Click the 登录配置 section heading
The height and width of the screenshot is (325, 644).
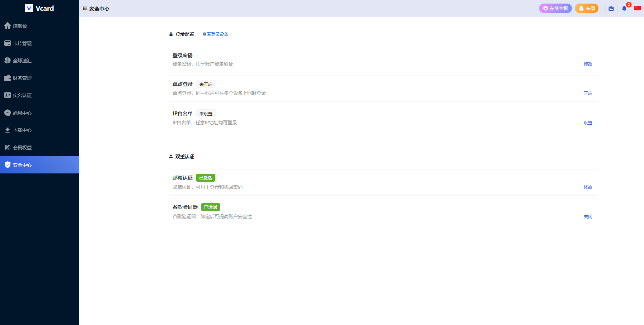click(184, 34)
